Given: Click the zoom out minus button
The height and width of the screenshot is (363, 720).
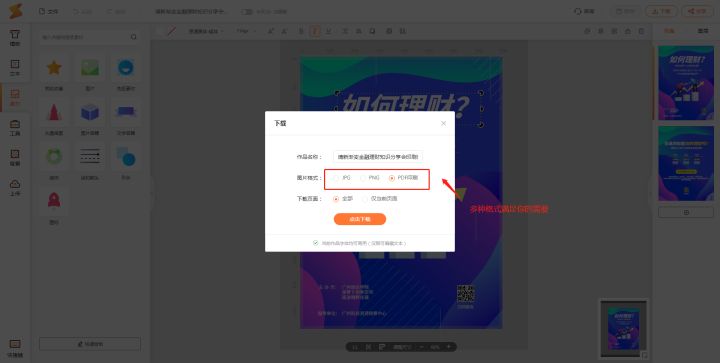Looking at the screenshot, I should coord(422,347).
